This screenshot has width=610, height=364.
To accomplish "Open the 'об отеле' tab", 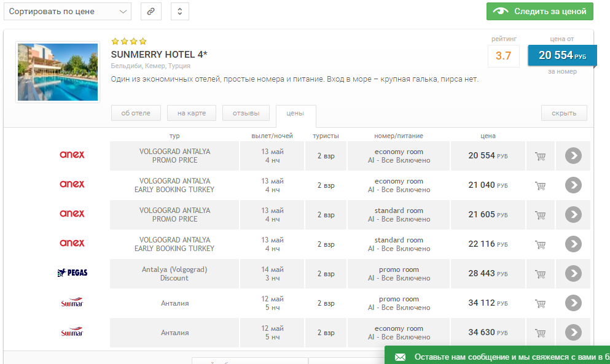I will [x=136, y=113].
